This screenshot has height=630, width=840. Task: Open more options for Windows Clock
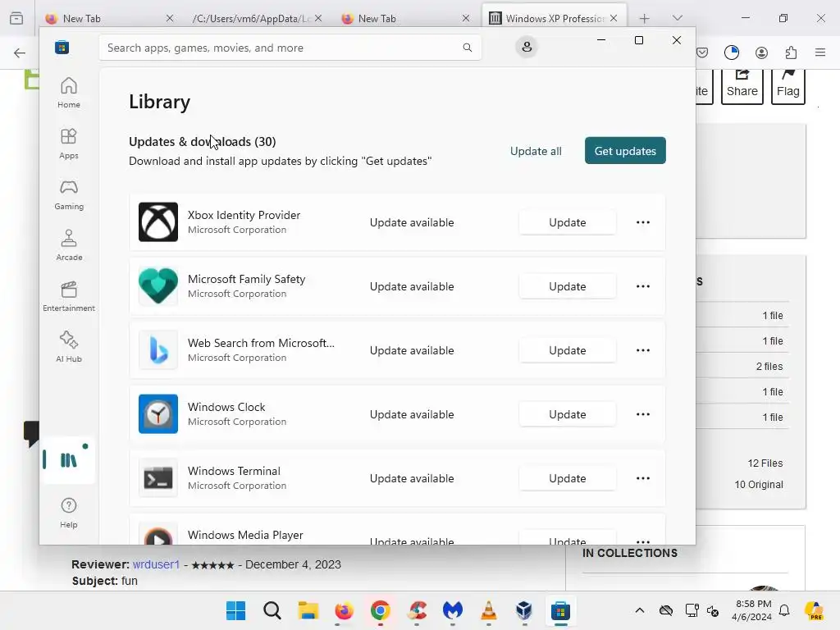[643, 414]
